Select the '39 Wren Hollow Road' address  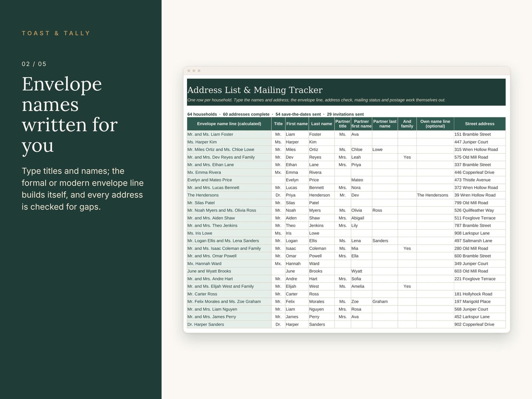coord(480,195)
